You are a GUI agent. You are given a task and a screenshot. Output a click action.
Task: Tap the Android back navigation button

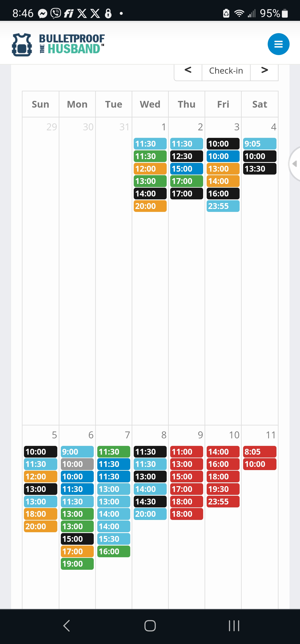click(x=66, y=625)
